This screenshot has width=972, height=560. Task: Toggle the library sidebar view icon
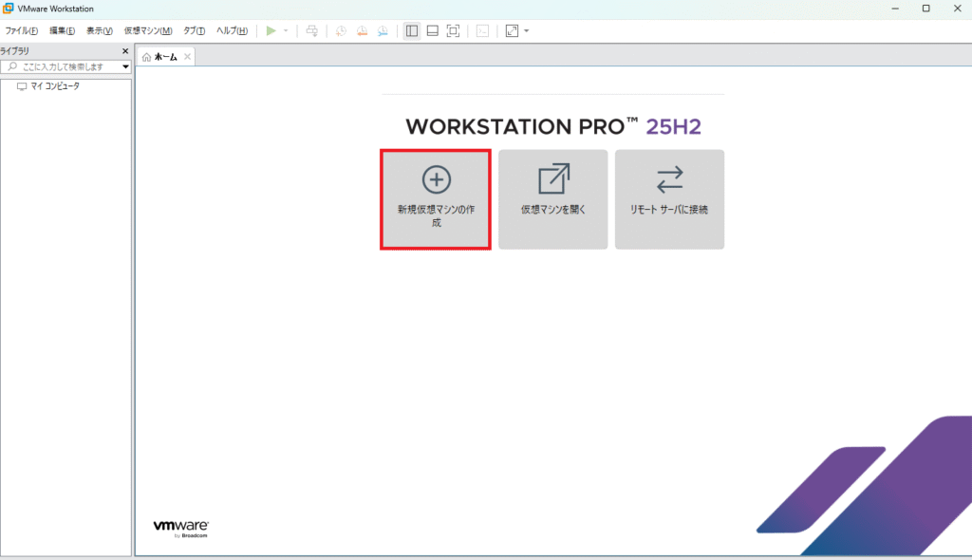tap(412, 30)
